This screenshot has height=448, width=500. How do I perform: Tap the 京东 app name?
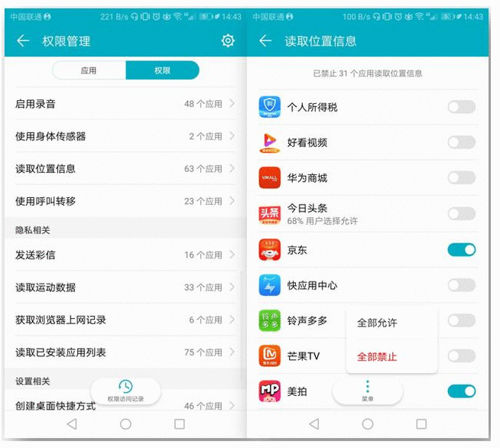(x=297, y=250)
